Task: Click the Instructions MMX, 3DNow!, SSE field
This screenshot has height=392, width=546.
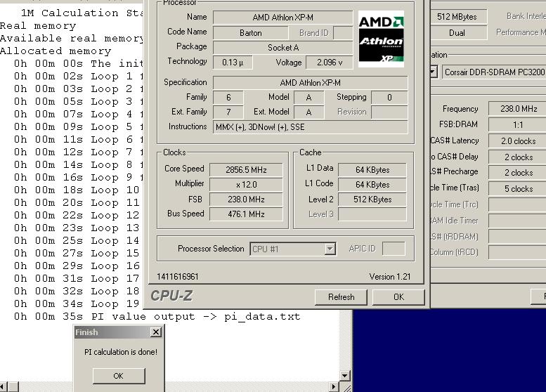Action: point(311,127)
